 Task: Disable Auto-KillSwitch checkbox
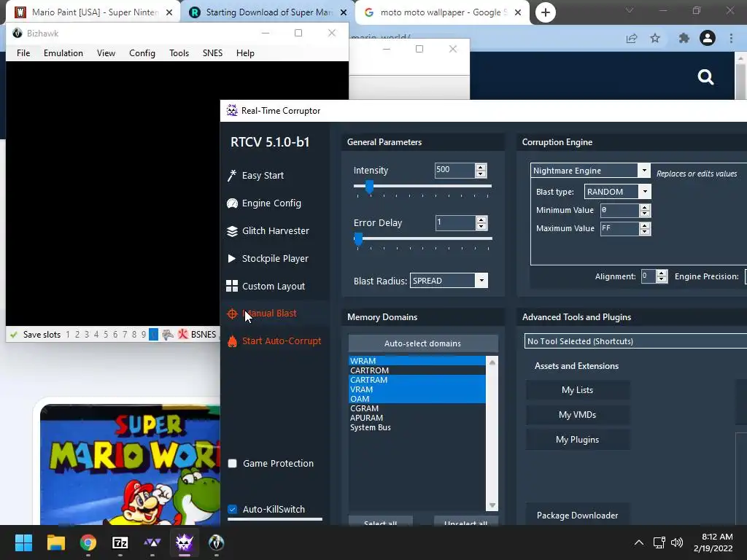(x=233, y=509)
